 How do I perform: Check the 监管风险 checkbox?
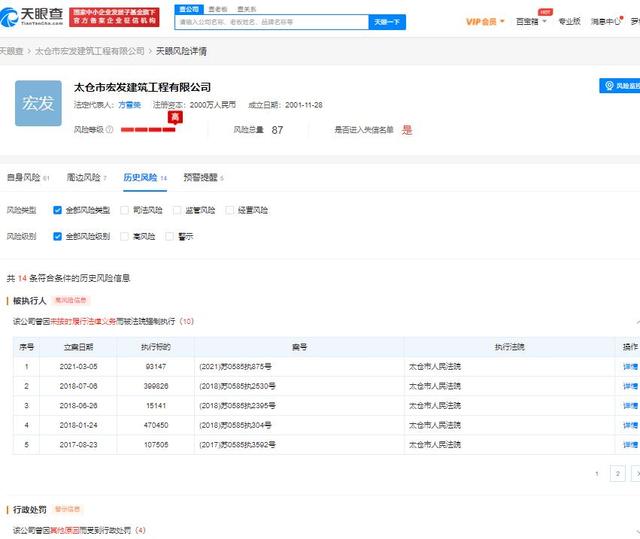tap(177, 210)
